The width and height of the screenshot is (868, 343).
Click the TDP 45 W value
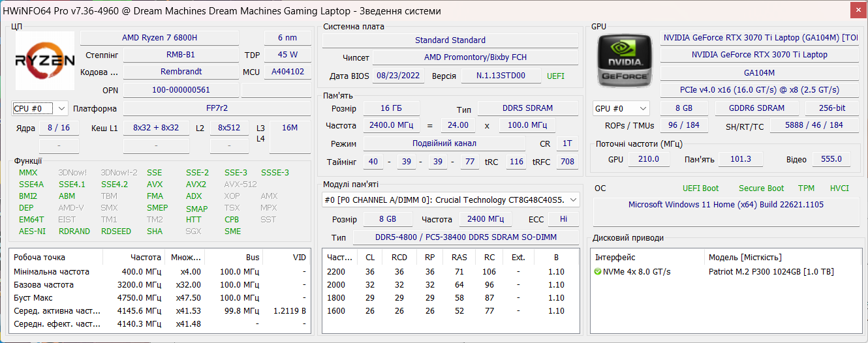(287, 55)
